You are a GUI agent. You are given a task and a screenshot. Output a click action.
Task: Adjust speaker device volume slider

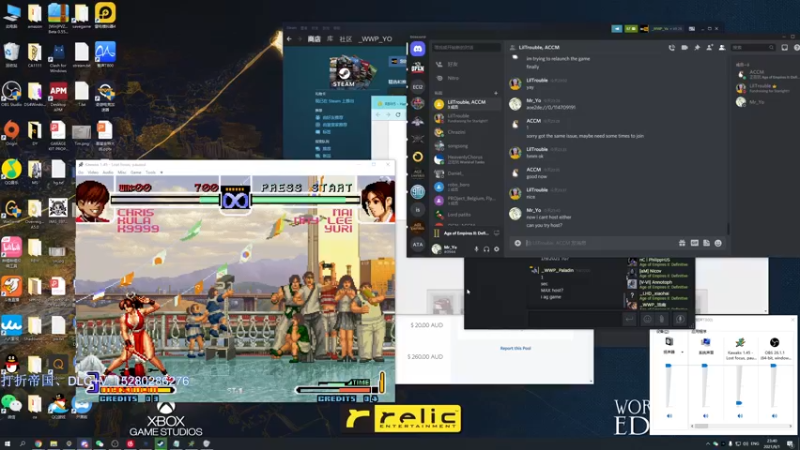(x=668, y=366)
